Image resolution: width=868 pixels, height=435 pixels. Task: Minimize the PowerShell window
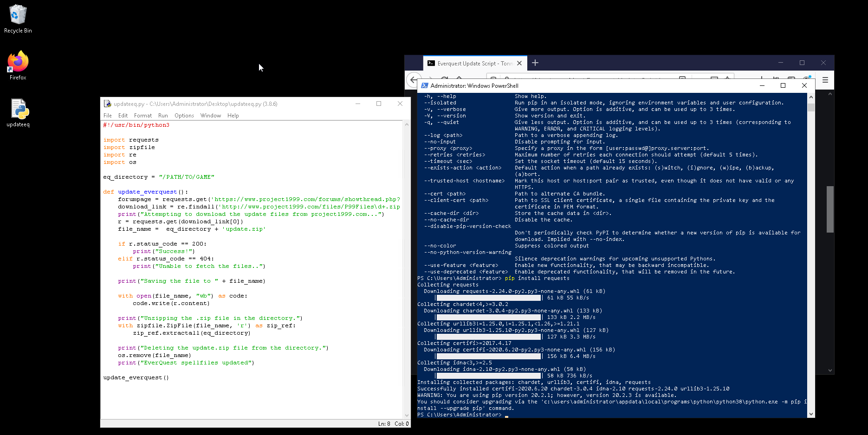click(762, 85)
